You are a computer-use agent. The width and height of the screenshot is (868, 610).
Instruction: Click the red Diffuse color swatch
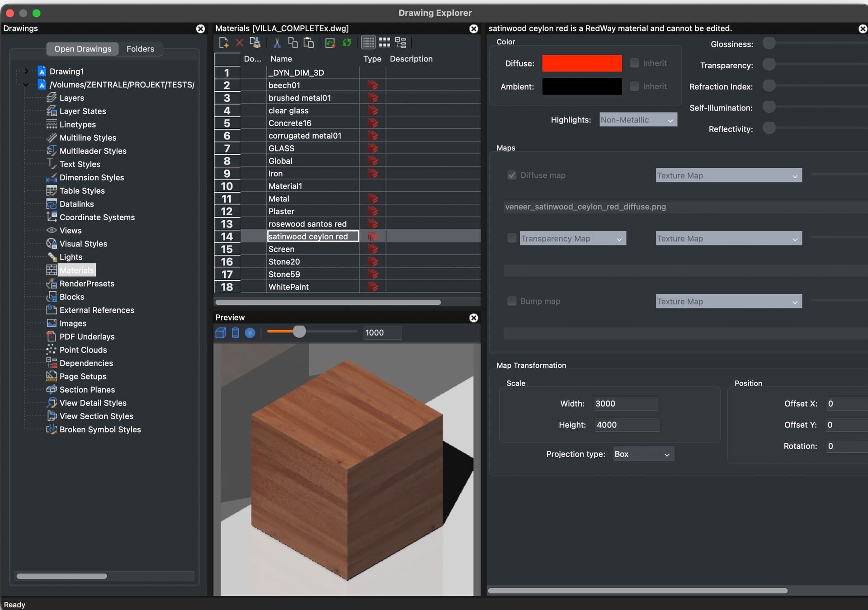coord(582,63)
